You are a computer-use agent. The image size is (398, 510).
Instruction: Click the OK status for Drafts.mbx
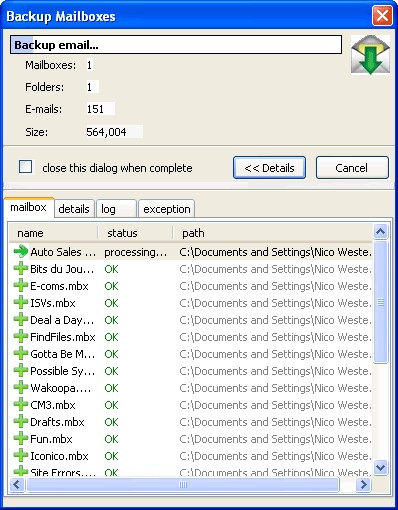111,422
